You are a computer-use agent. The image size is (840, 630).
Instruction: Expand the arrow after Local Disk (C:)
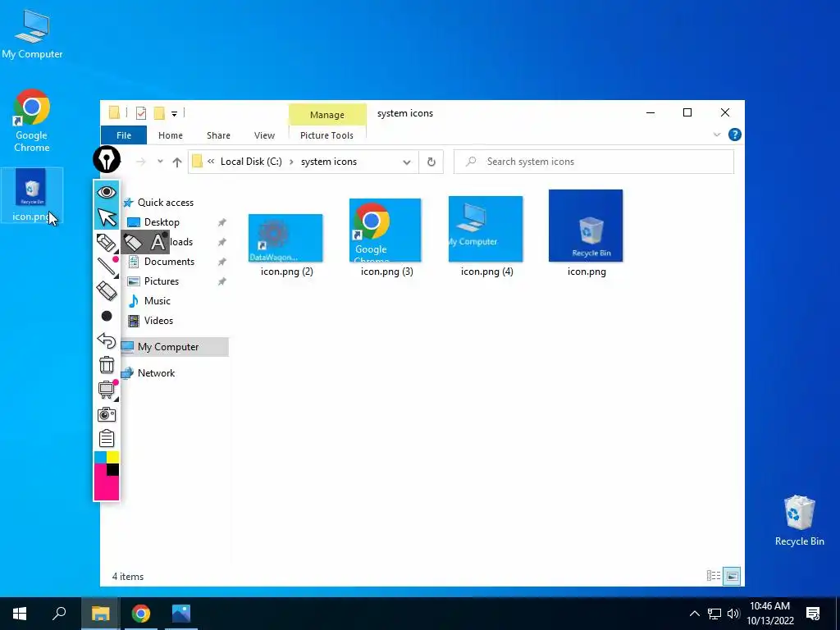[x=291, y=162]
